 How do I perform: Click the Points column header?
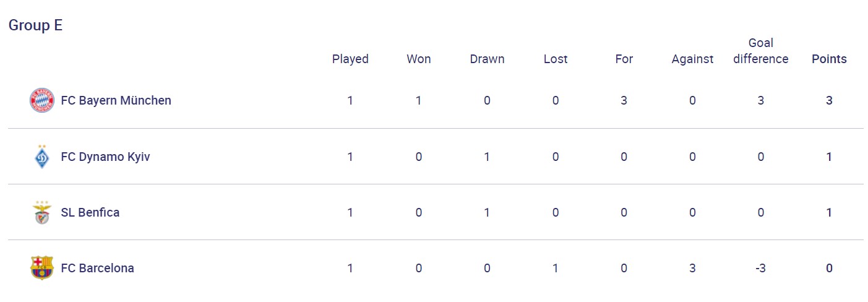pos(829,59)
